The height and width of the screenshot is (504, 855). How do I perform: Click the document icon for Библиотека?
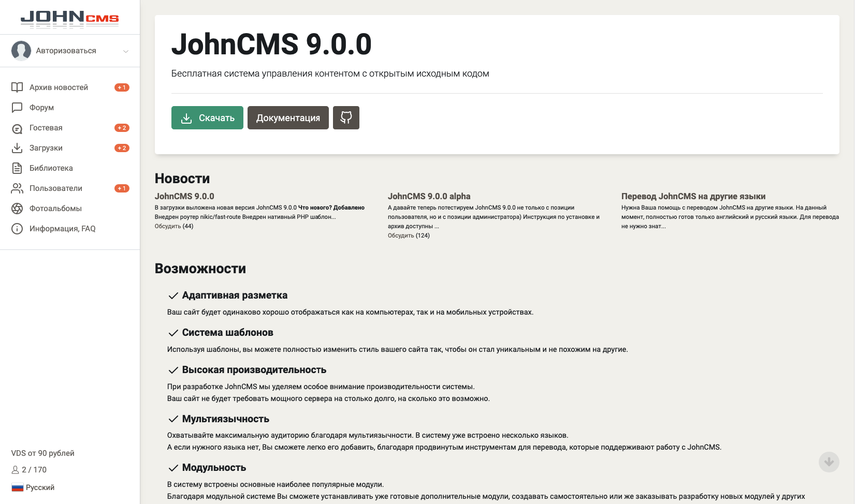pyautogui.click(x=17, y=168)
